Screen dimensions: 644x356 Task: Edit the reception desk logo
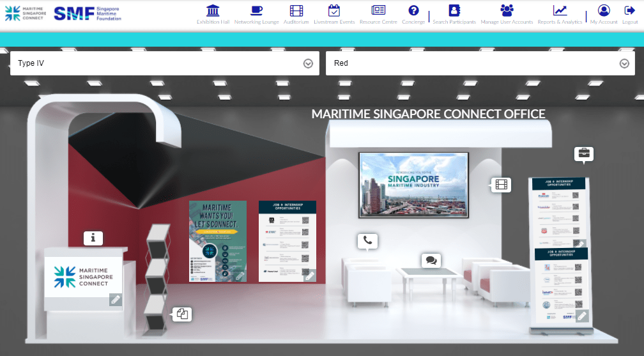click(116, 300)
